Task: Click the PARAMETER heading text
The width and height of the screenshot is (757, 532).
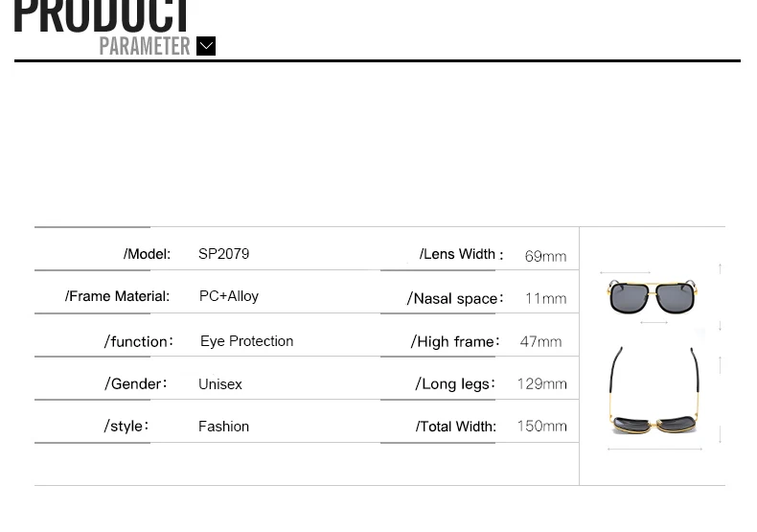Action: point(145,46)
